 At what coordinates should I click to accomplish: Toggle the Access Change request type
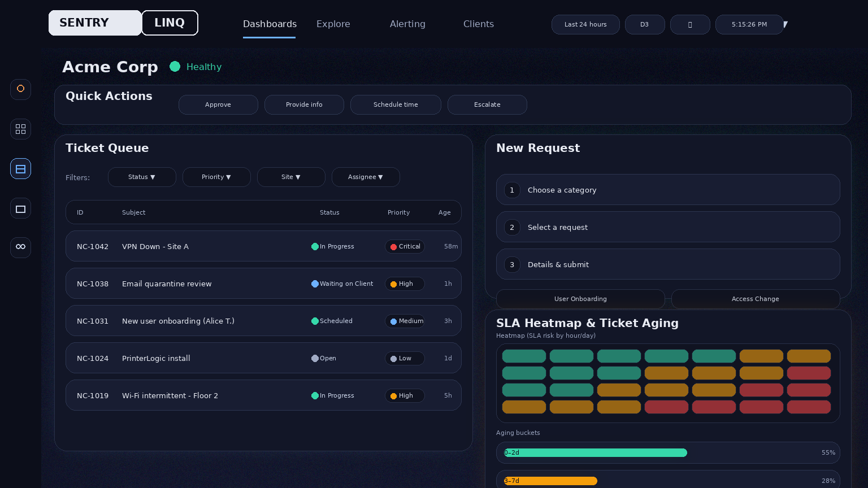pos(756,299)
